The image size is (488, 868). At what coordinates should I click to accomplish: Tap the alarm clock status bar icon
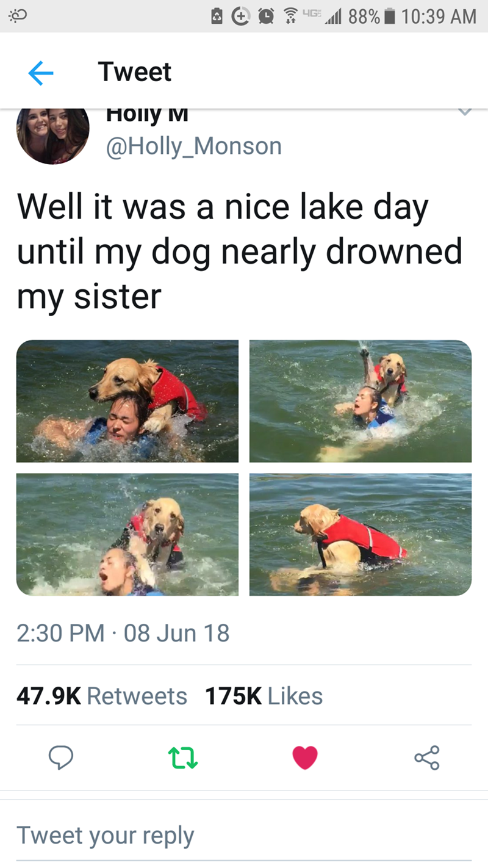[x=267, y=16]
